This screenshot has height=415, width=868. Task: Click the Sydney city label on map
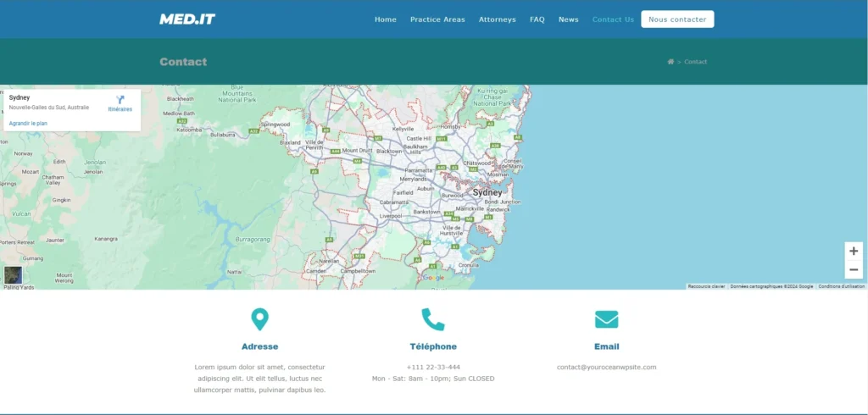pyautogui.click(x=487, y=192)
